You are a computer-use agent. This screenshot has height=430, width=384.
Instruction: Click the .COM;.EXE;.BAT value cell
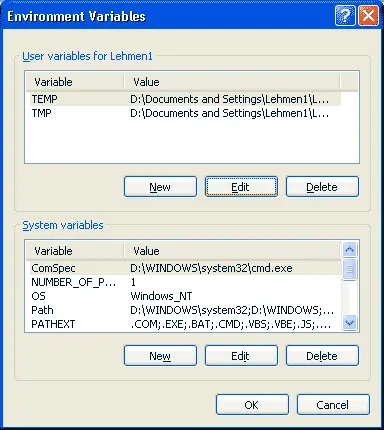click(x=231, y=324)
